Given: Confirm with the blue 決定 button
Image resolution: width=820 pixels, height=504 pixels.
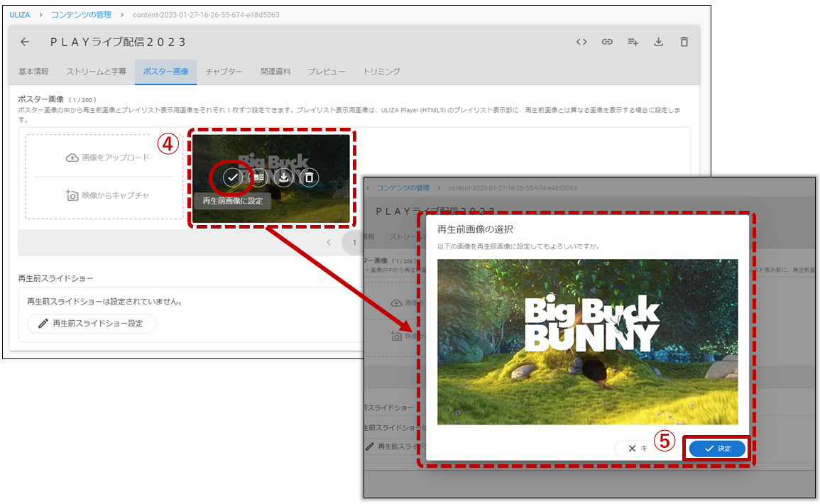Looking at the screenshot, I should tap(717, 449).
